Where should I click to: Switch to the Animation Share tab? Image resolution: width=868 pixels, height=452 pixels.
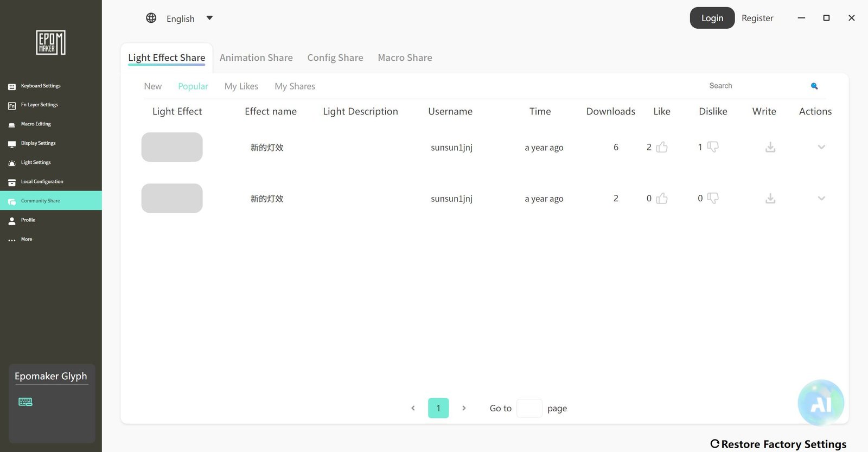point(256,58)
